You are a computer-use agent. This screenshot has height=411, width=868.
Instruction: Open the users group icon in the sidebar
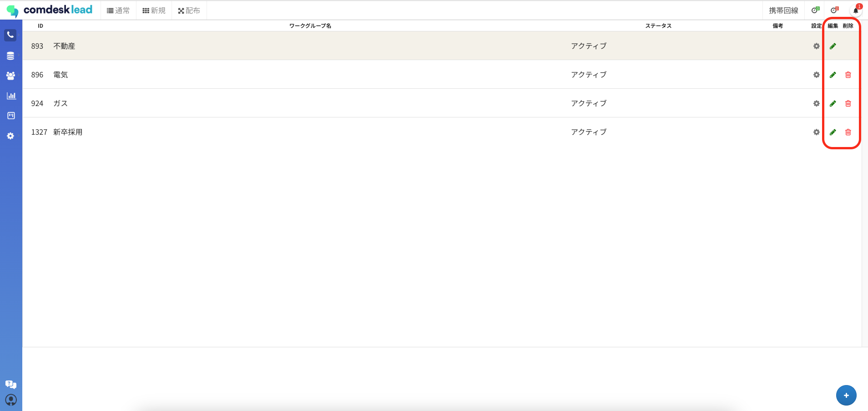[x=10, y=76]
